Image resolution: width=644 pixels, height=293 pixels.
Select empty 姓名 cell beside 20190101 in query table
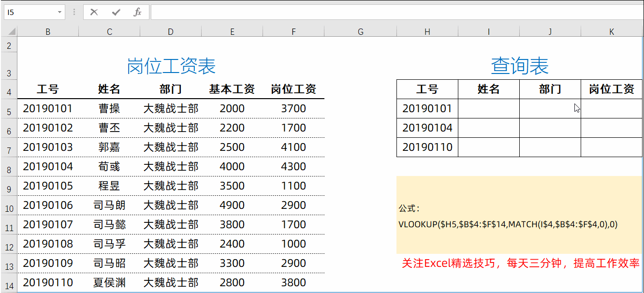[489, 109]
